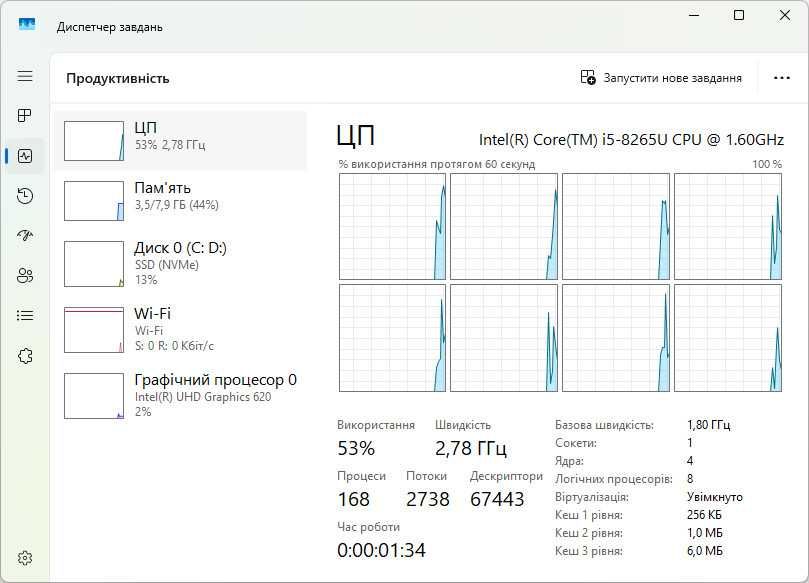Click the Task Manager title bar icon

pyautogui.click(x=27, y=26)
